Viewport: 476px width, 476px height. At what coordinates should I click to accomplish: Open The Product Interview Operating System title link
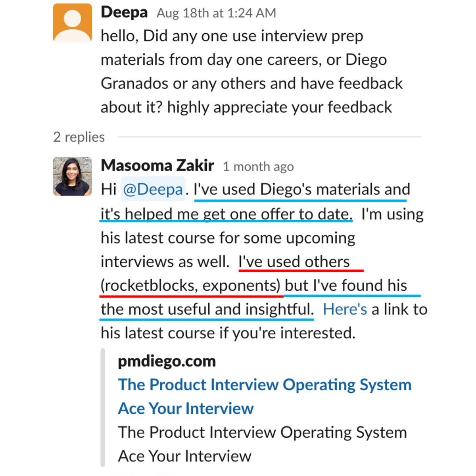265,385
